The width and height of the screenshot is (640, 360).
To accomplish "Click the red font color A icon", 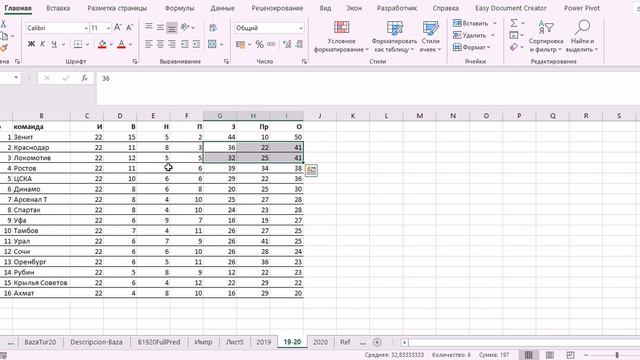I will point(121,44).
